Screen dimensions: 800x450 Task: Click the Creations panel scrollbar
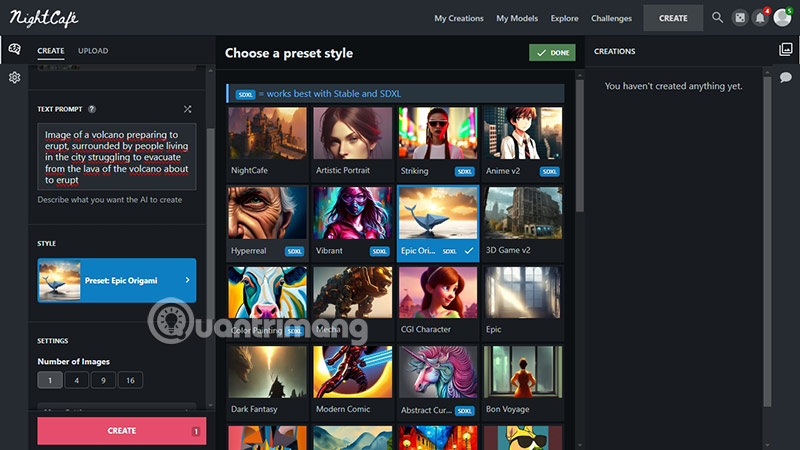pos(767,241)
